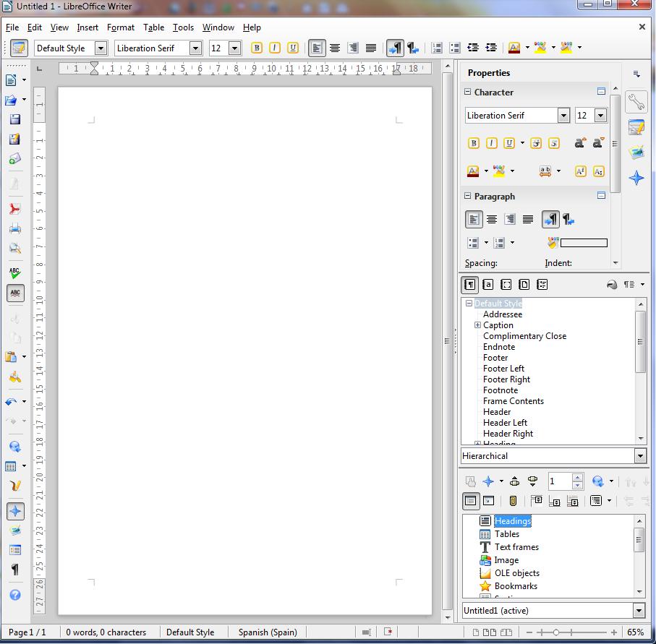Collapse the Character panel section
This screenshot has width=656, height=644.
pos(468,92)
